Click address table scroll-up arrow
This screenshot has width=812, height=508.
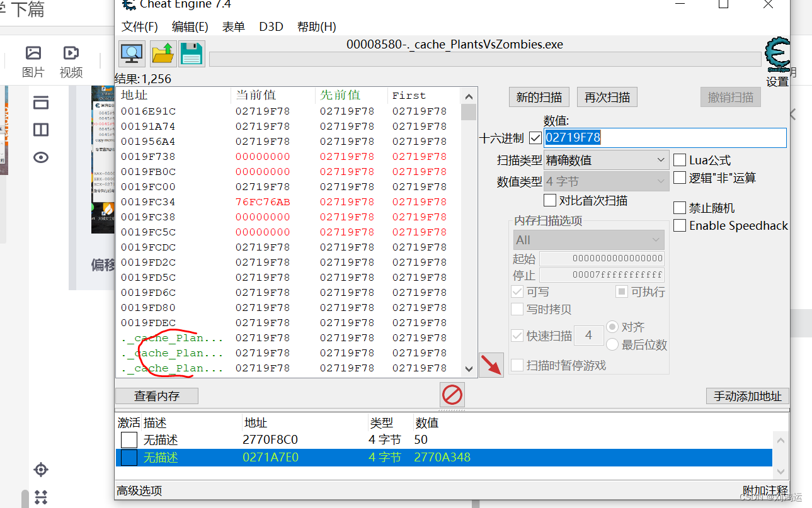781,441
